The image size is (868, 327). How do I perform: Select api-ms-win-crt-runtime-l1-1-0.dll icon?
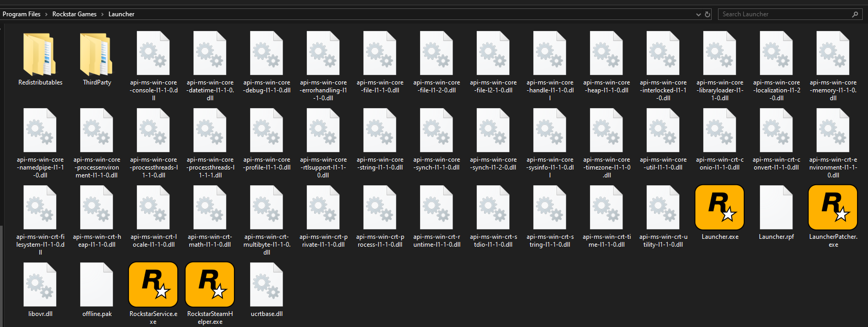pyautogui.click(x=436, y=207)
